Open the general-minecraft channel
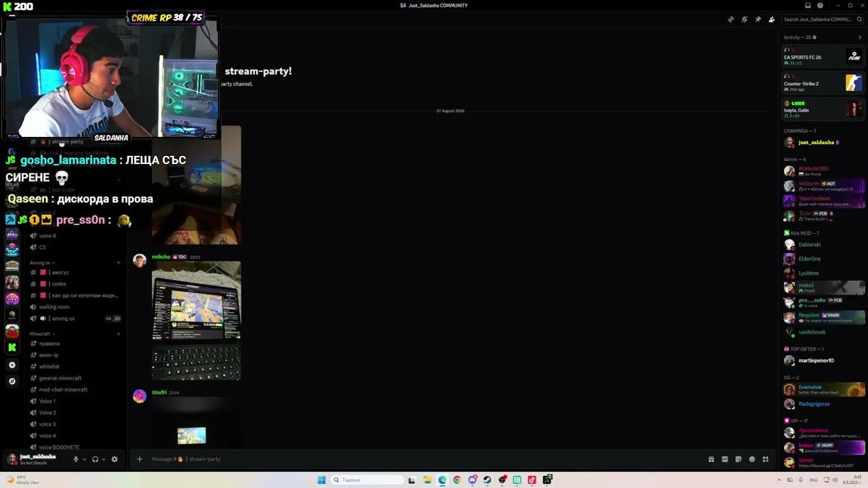This screenshot has width=868, height=488. tap(75, 378)
